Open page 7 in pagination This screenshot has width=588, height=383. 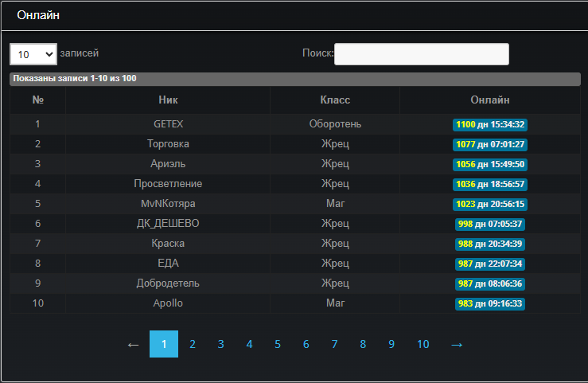(334, 344)
